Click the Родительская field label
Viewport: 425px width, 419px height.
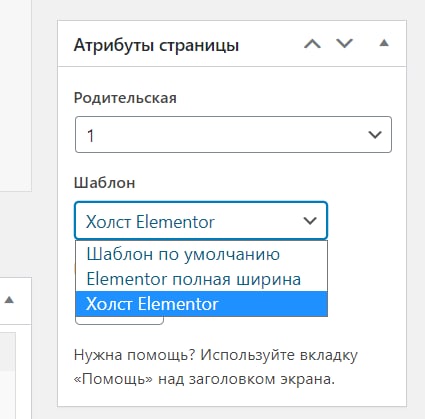coord(125,98)
